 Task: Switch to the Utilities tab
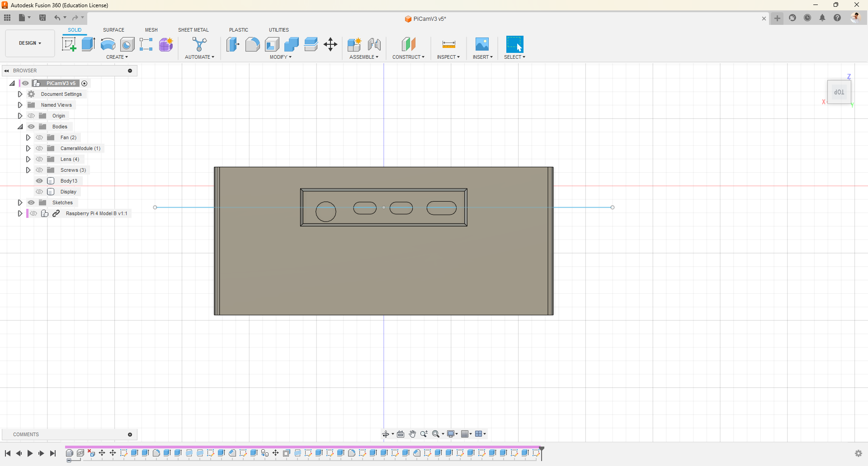pos(279,30)
